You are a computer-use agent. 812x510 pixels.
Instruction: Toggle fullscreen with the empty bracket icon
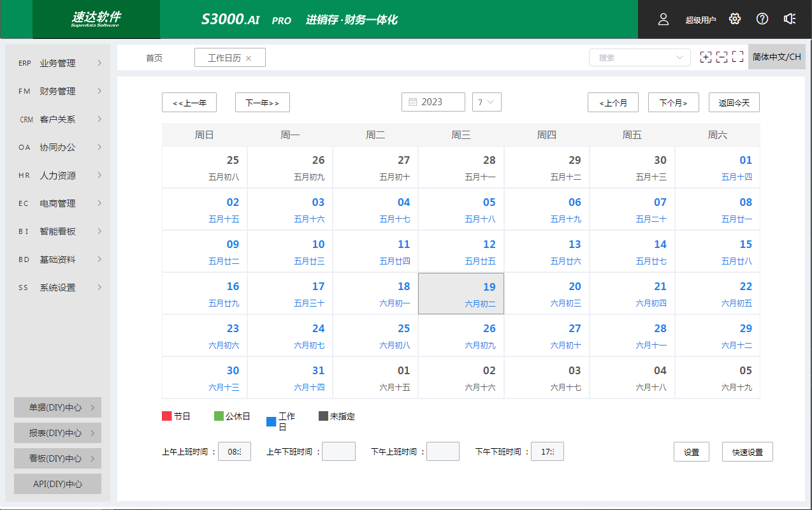pyautogui.click(x=738, y=57)
